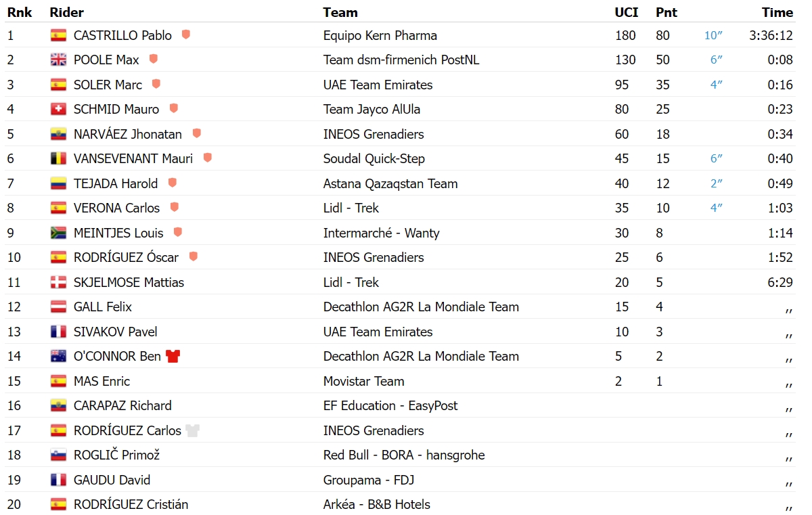The width and height of the screenshot is (812, 515).
Task: Click the white jersey icon beside RODRÍGUEZ Carlos
Action: pos(193,430)
